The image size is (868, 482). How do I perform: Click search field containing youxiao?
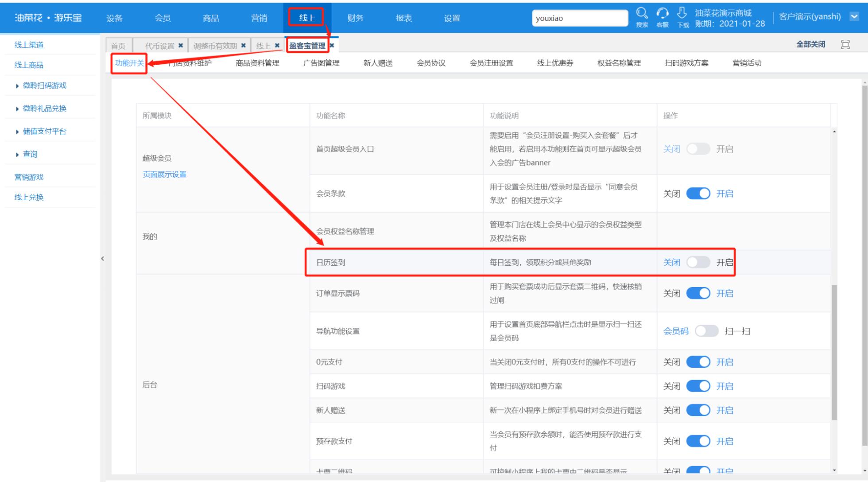(x=580, y=18)
